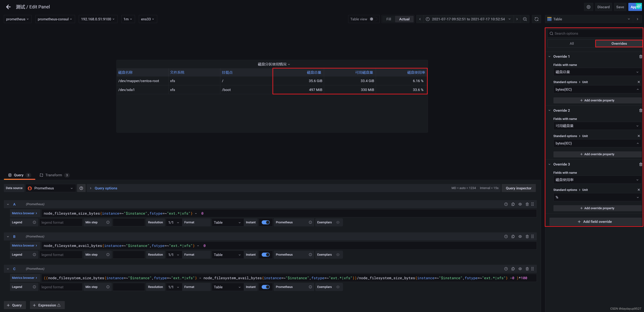
Task: Toggle Instant switch for query A
Action: tap(266, 222)
